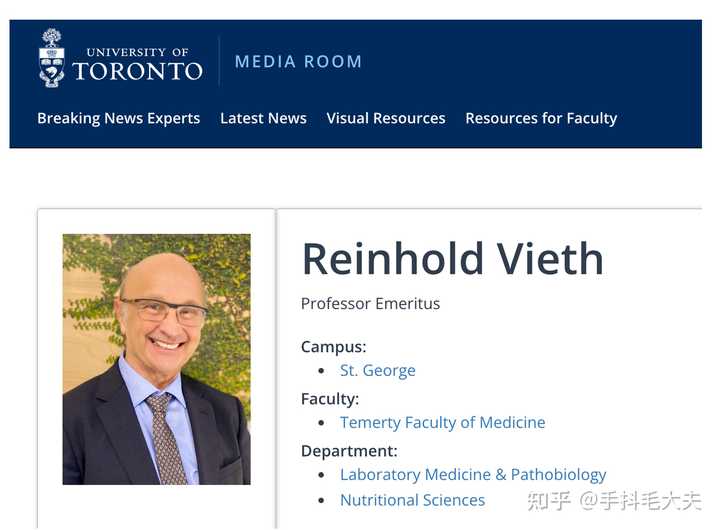Click the TORONTO wordmark in header
This screenshot has width=720, height=530.
click(137, 70)
